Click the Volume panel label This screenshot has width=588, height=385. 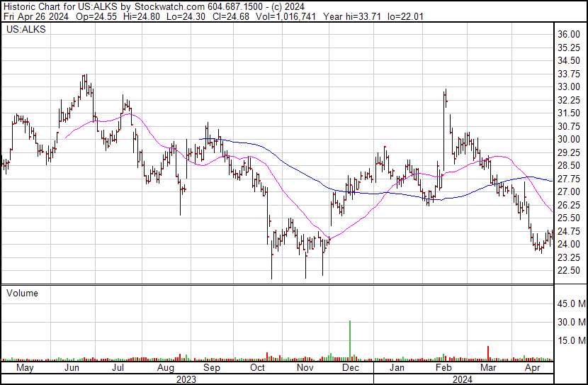click(x=22, y=293)
